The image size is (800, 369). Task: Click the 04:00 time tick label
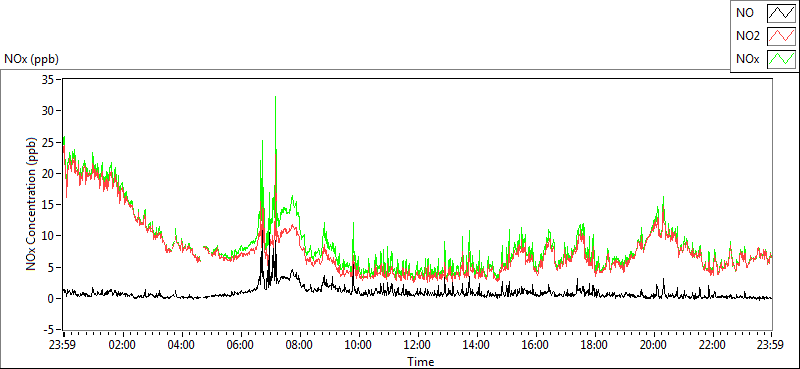[x=182, y=344]
